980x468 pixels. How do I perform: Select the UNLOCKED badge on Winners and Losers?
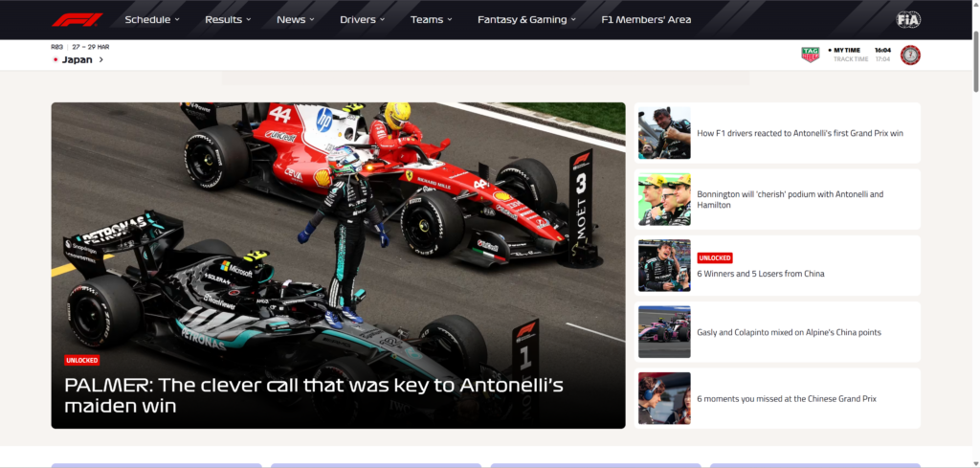click(x=714, y=258)
